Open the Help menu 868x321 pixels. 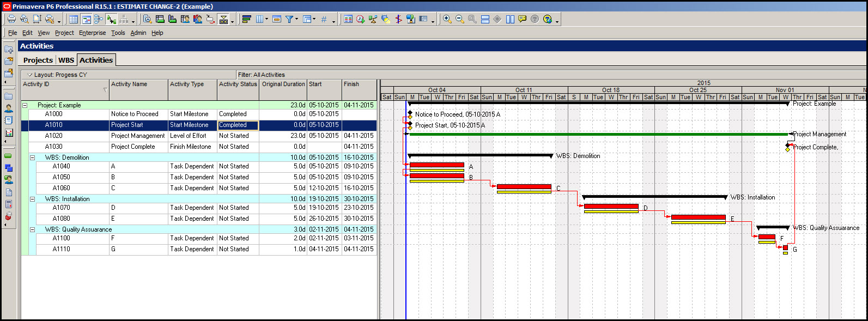click(x=157, y=33)
